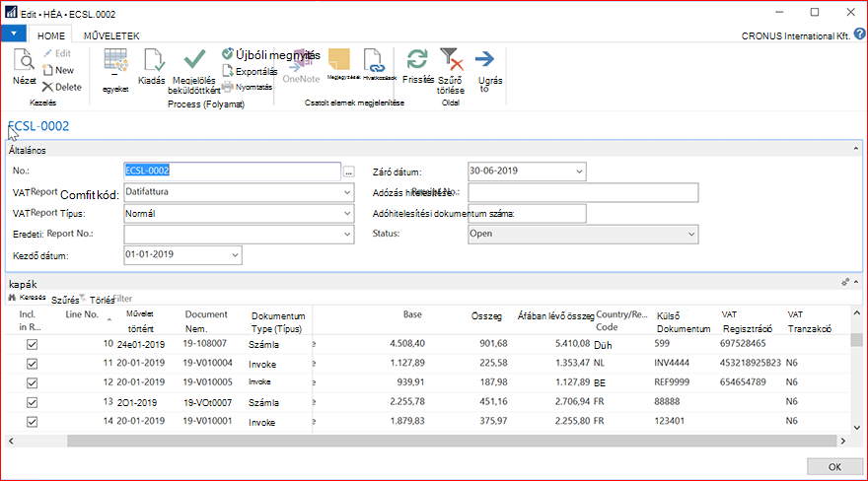This screenshot has height=481, width=868.
Task: Open the help question mark icon
Action: pos(859,34)
